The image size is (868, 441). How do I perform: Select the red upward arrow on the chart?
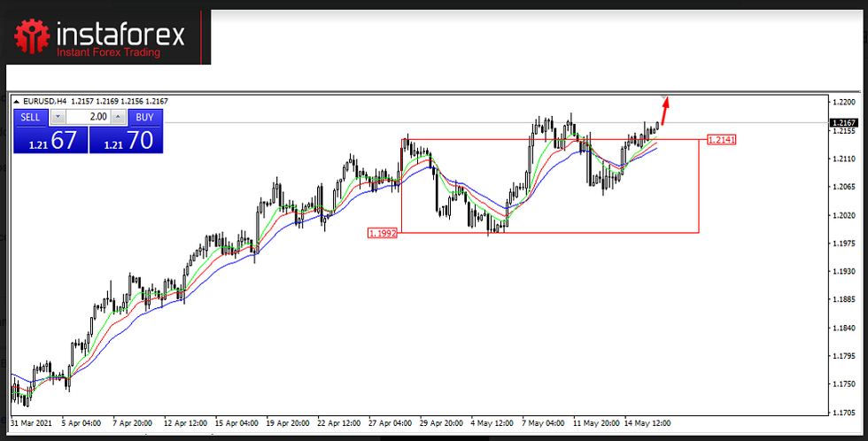click(667, 110)
